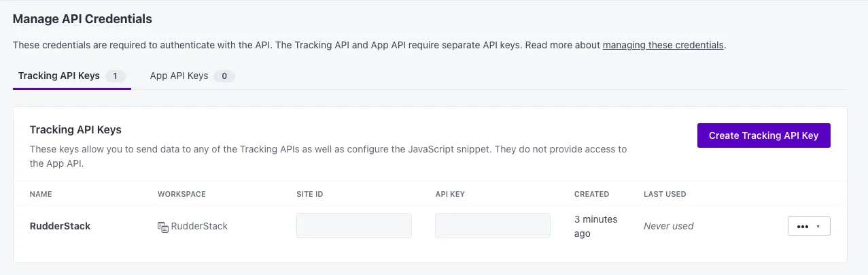868x275 pixels.
Task: Switch to the Tracking API Keys tab
Action: coord(59,76)
